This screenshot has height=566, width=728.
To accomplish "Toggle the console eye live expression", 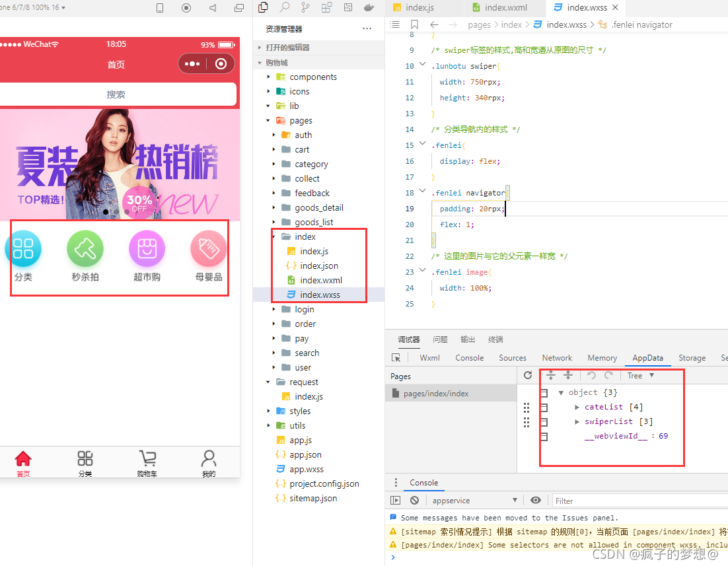I will (536, 500).
